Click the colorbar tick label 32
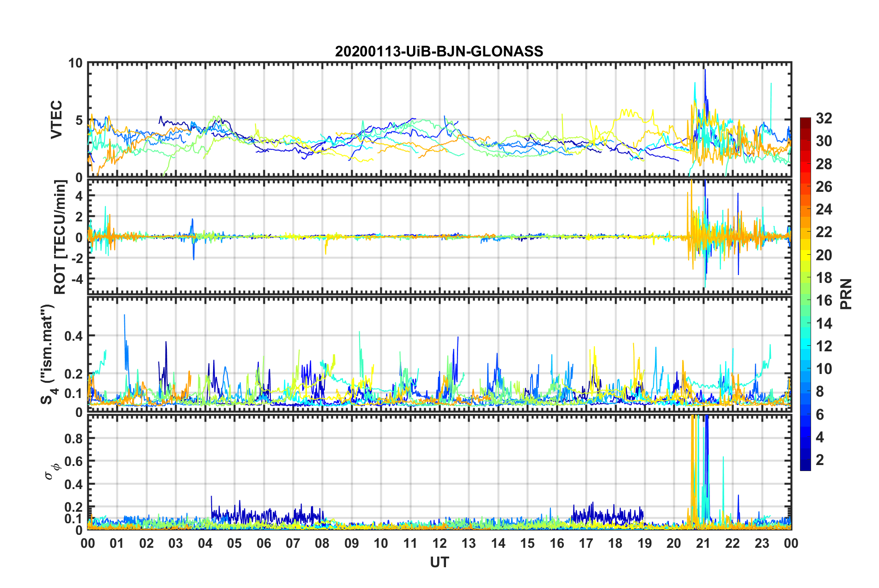Image resolution: width=879 pixels, height=588 pixels. coord(824,118)
